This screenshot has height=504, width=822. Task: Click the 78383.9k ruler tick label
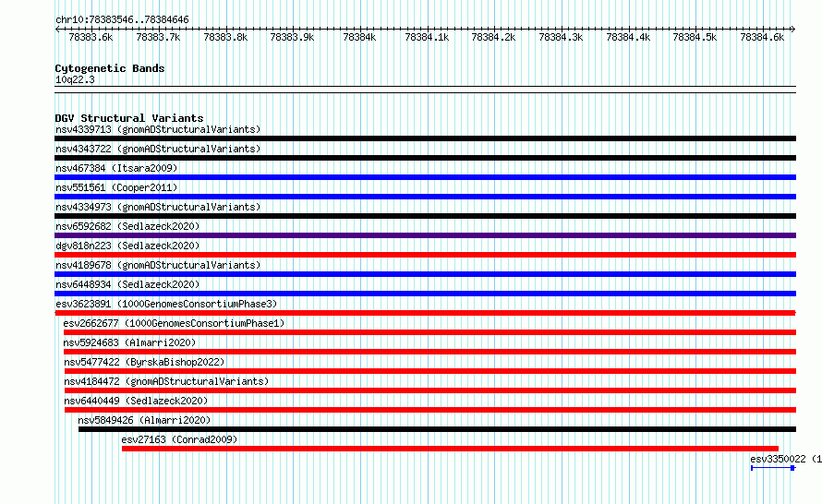click(x=292, y=37)
